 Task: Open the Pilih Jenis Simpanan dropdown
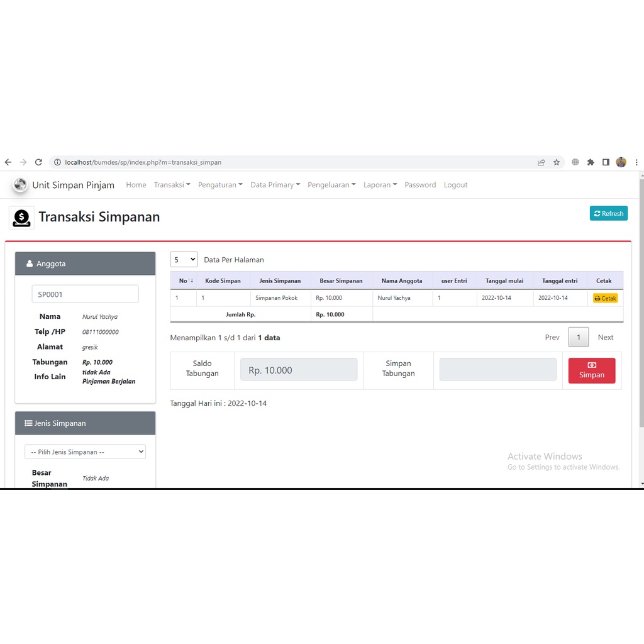(x=85, y=452)
